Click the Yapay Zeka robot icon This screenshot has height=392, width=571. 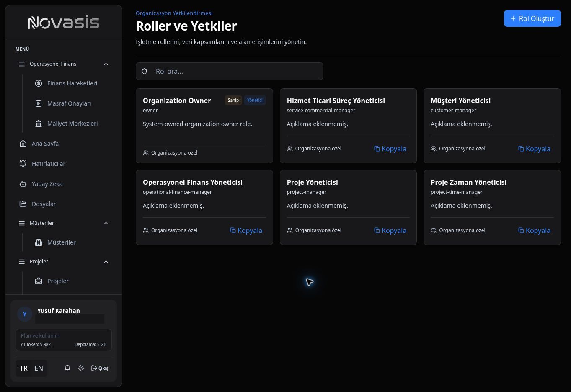(23, 184)
